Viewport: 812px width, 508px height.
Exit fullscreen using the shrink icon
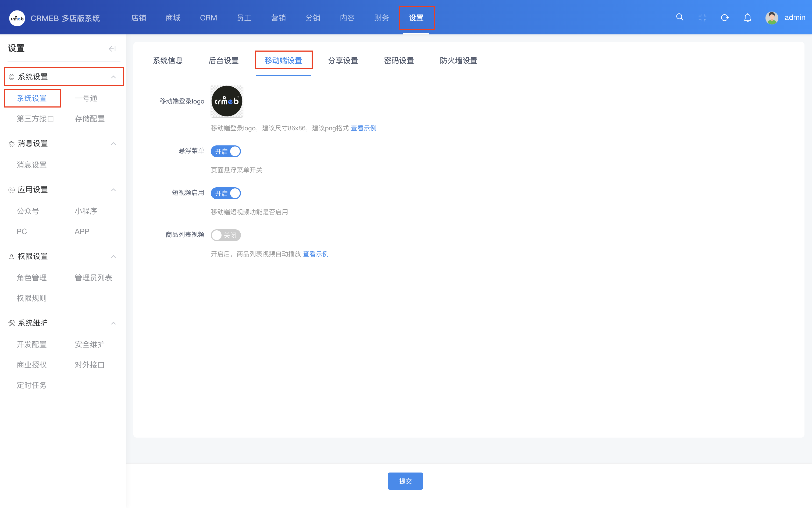click(x=702, y=17)
